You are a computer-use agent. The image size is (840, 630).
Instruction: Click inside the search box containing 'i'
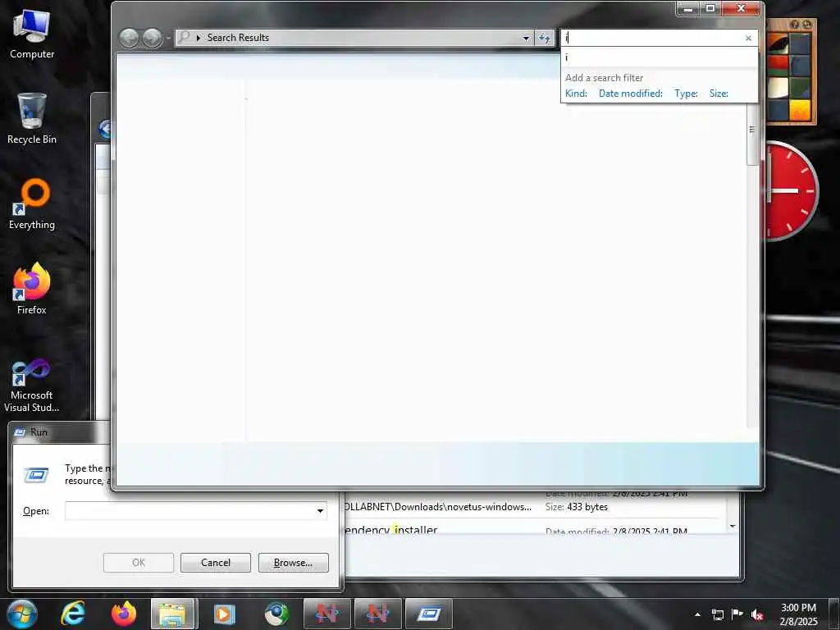pos(652,38)
